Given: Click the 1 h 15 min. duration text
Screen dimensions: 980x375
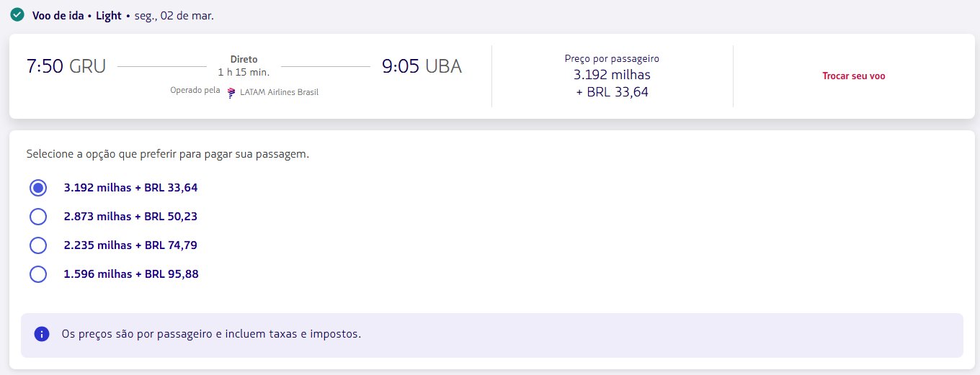Looking at the screenshot, I should coord(244,72).
